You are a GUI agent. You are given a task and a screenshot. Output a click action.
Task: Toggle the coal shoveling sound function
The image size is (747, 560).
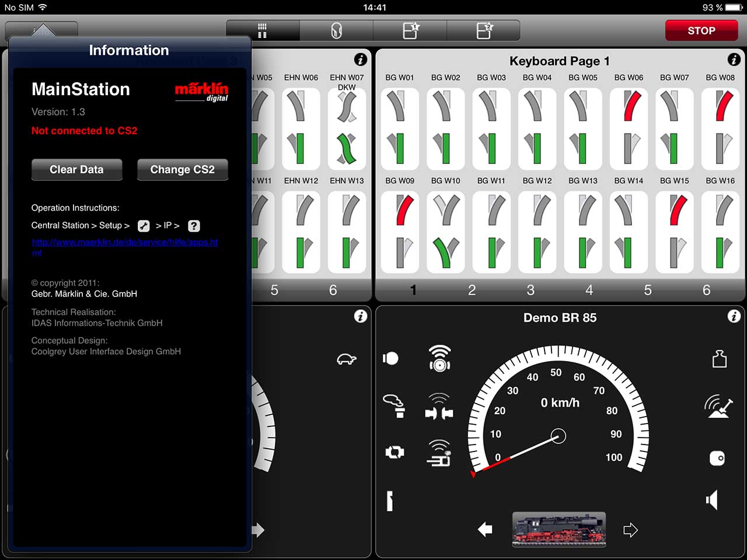(718, 406)
